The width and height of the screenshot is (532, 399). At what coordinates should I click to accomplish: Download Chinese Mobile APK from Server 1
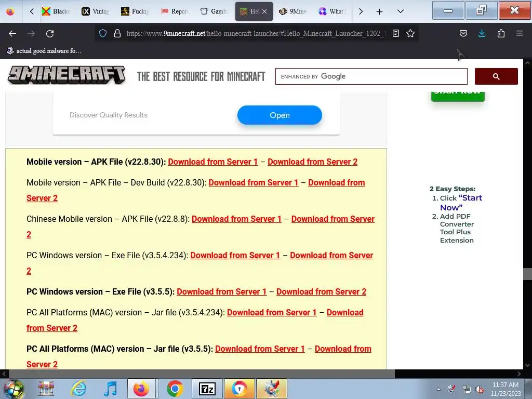point(236,219)
